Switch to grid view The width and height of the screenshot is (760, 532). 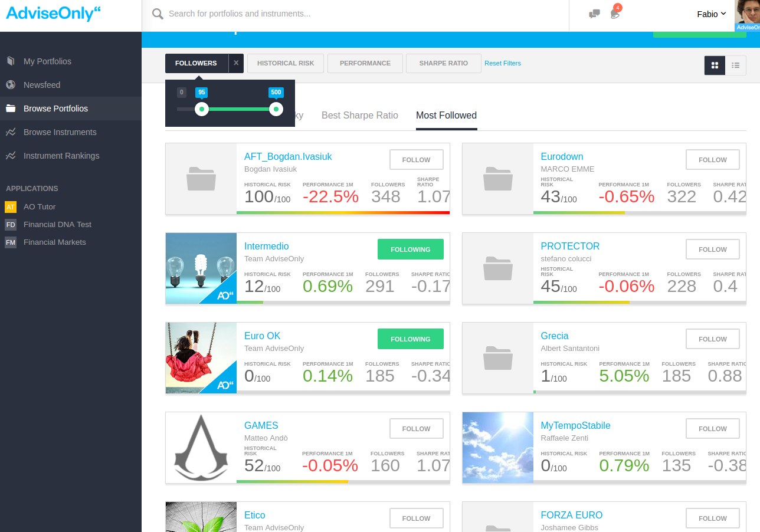click(x=715, y=65)
